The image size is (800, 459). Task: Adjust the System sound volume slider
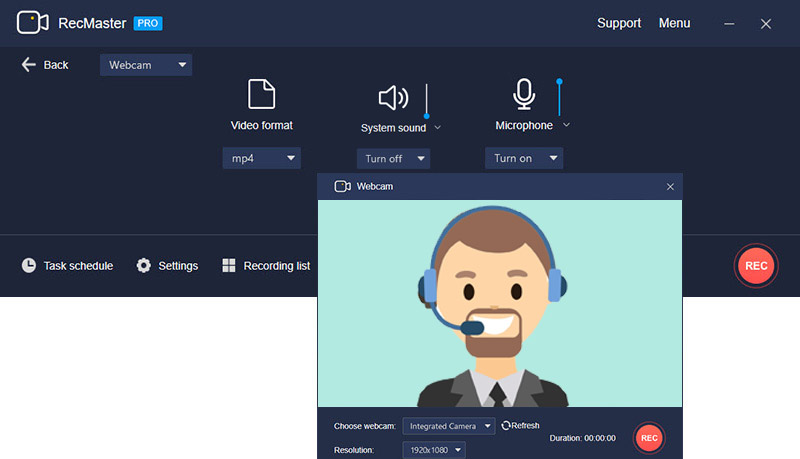click(427, 101)
